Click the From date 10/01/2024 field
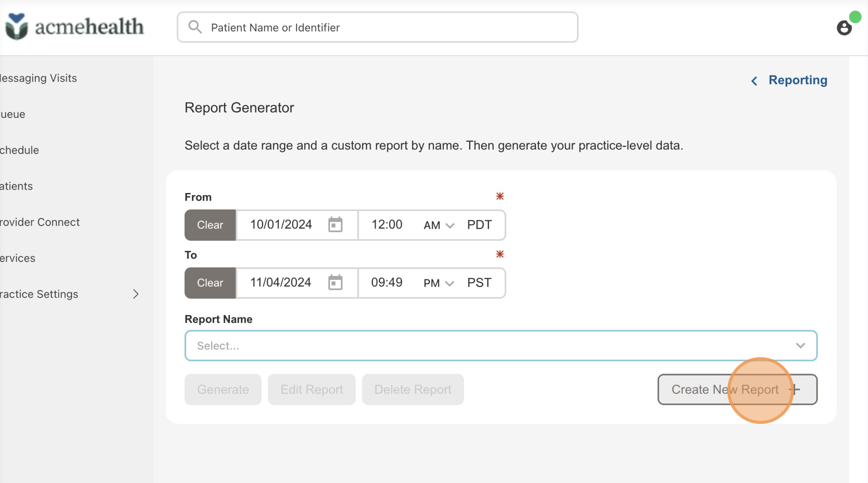The width and height of the screenshot is (868, 483). point(281,225)
